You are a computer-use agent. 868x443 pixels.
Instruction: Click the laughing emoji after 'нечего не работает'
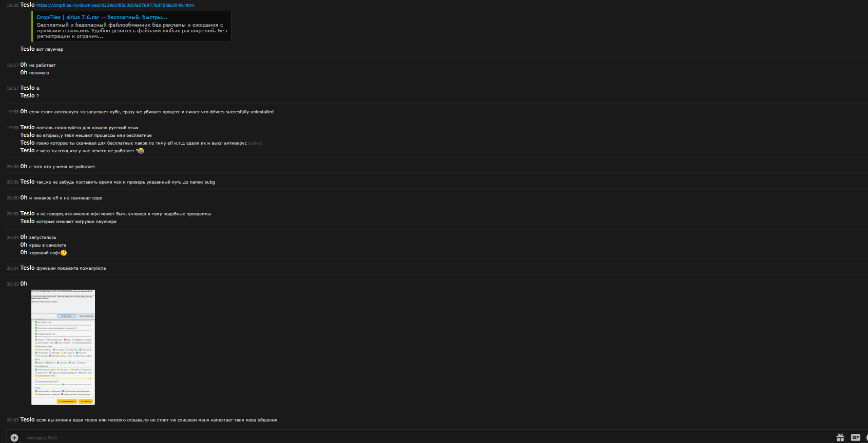(141, 151)
